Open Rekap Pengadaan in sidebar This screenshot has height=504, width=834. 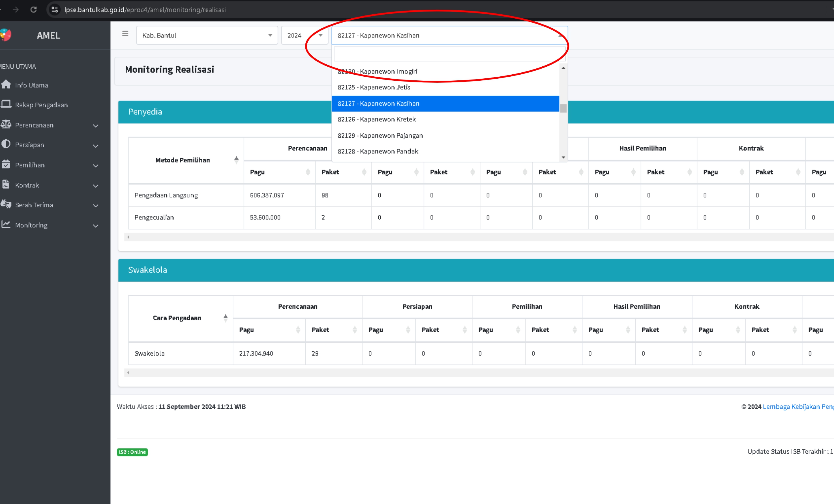[41, 105]
